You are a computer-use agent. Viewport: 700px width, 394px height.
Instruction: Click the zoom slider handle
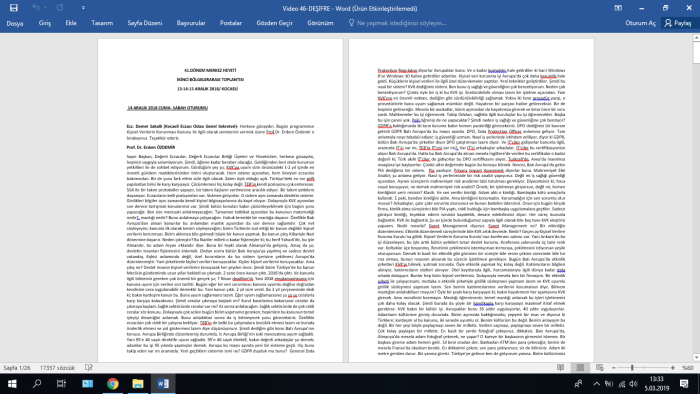point(632,368)
